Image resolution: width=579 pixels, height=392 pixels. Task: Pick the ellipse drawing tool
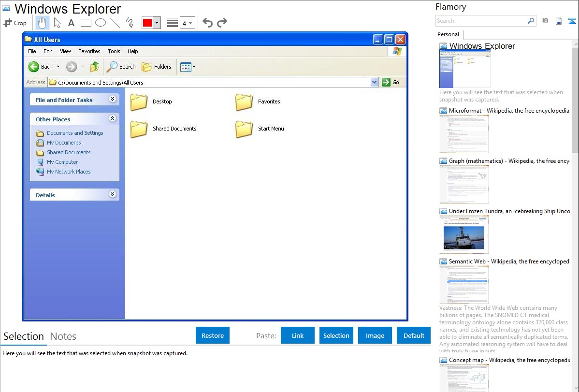[101, 23]
